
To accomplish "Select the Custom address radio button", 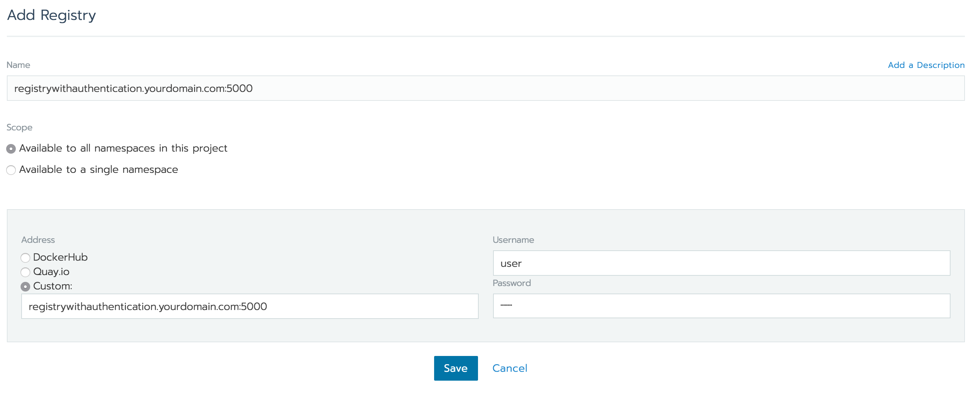I will coord(25,287).
